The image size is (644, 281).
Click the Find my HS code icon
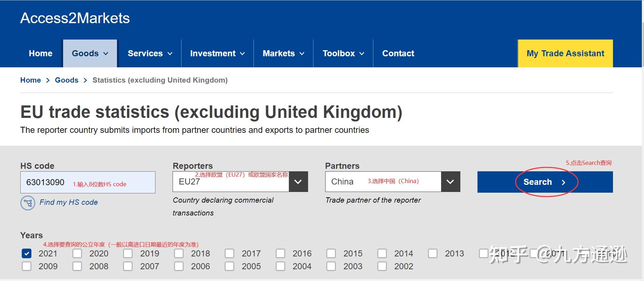coord(28,203)
